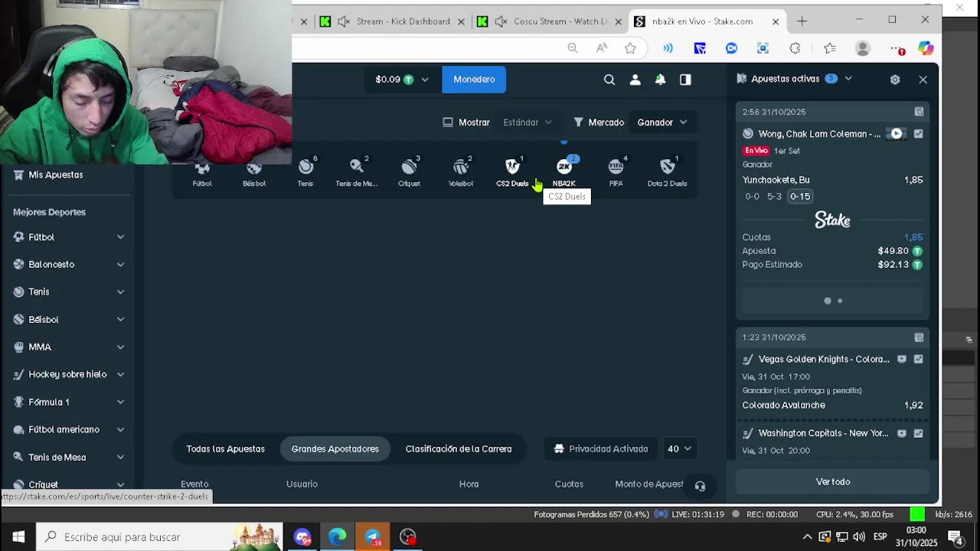Open the Ganador market dropdown
This screenshot has height=551, width=980.
[x=661, y=122]
